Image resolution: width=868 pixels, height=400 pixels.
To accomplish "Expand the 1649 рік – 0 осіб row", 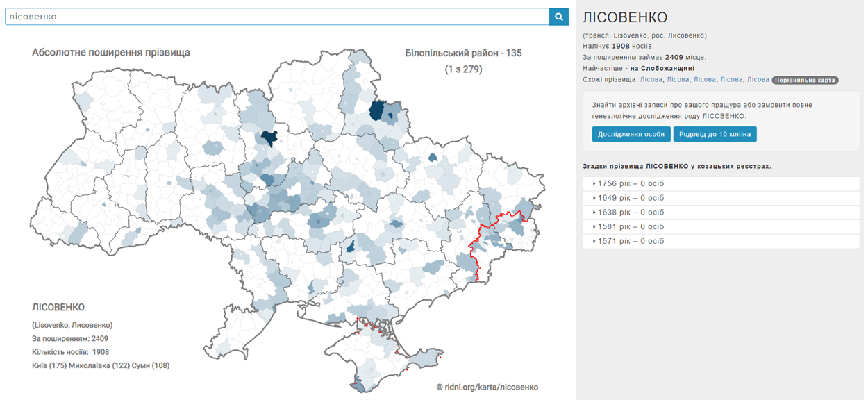I will (x=721, y=198).
